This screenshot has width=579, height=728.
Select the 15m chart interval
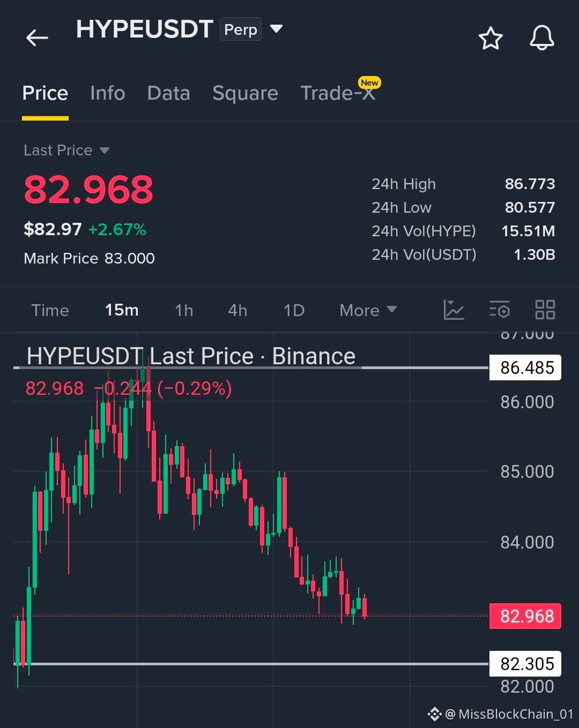[122, 310]
